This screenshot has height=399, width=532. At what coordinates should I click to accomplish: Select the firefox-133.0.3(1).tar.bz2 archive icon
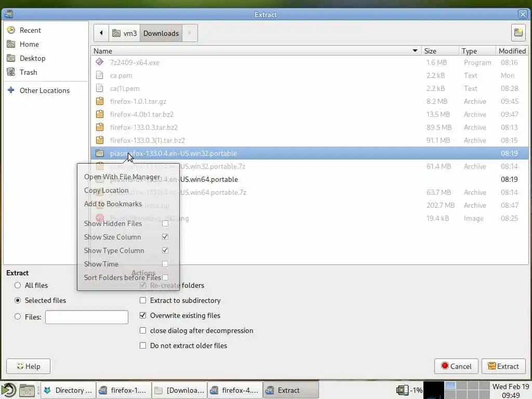[x=99, y=140]
